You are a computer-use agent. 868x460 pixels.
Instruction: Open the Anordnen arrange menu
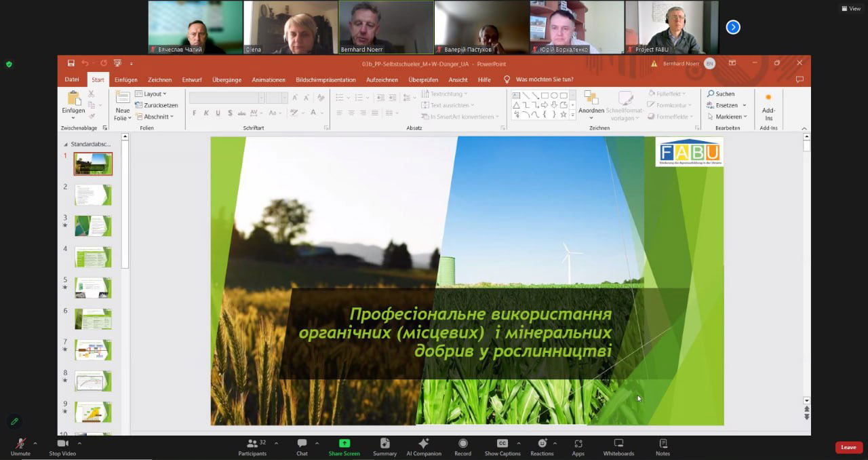coord(591,104)
